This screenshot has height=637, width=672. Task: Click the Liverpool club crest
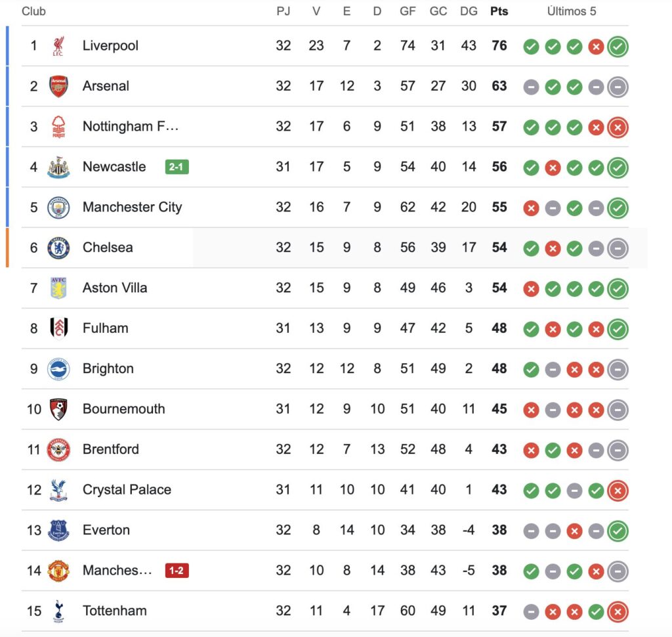coord(58,46)
